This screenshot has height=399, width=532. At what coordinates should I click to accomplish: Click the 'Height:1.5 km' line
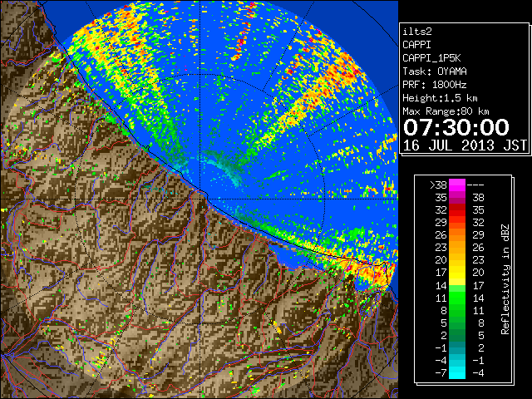click(x=440, y=98)
